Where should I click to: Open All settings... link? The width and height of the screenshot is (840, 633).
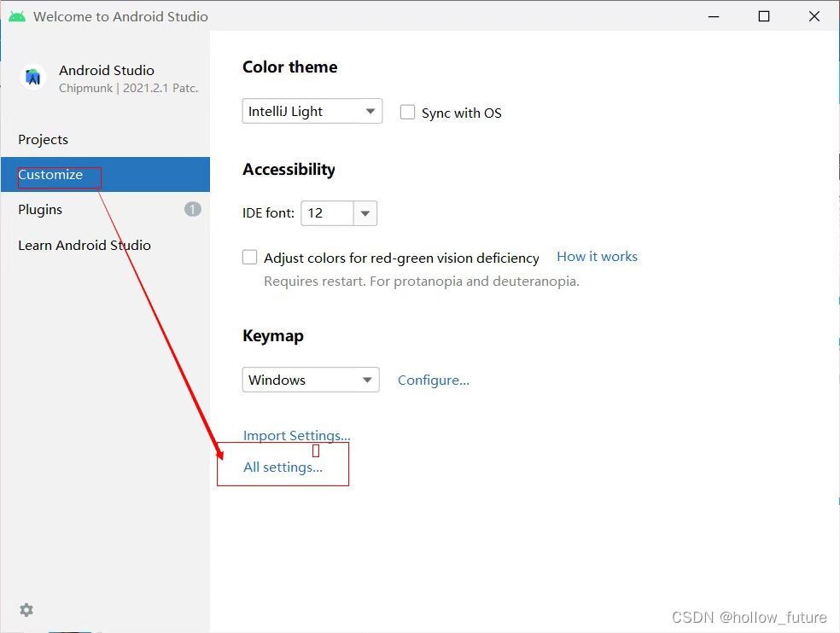click(x=283, y=467)
